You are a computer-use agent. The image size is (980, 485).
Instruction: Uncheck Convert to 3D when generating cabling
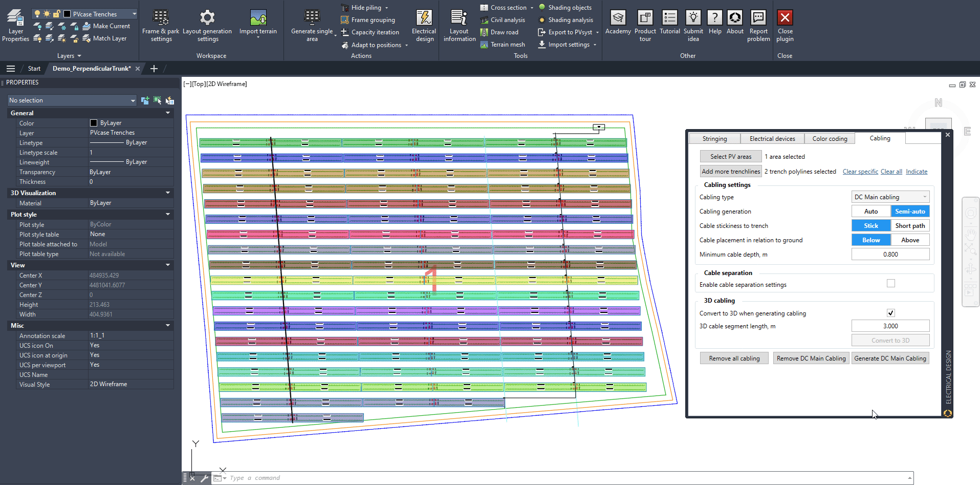891,313
